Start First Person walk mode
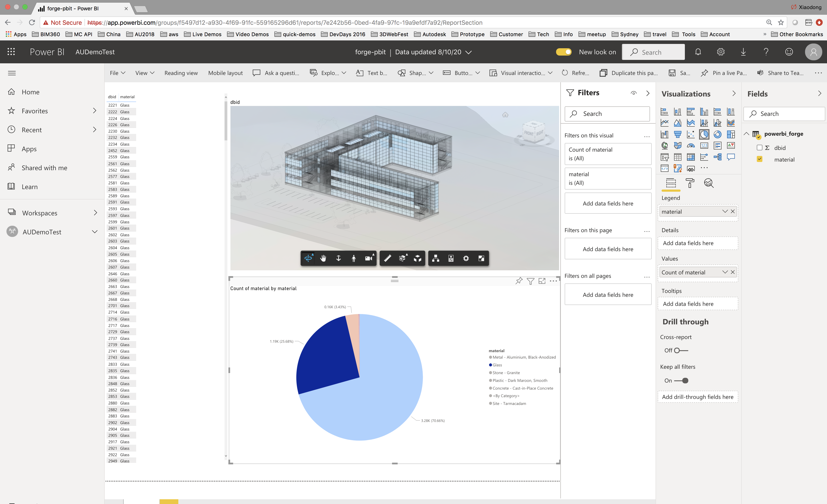This screenshot has width=827, height=504. pos(353,258)
